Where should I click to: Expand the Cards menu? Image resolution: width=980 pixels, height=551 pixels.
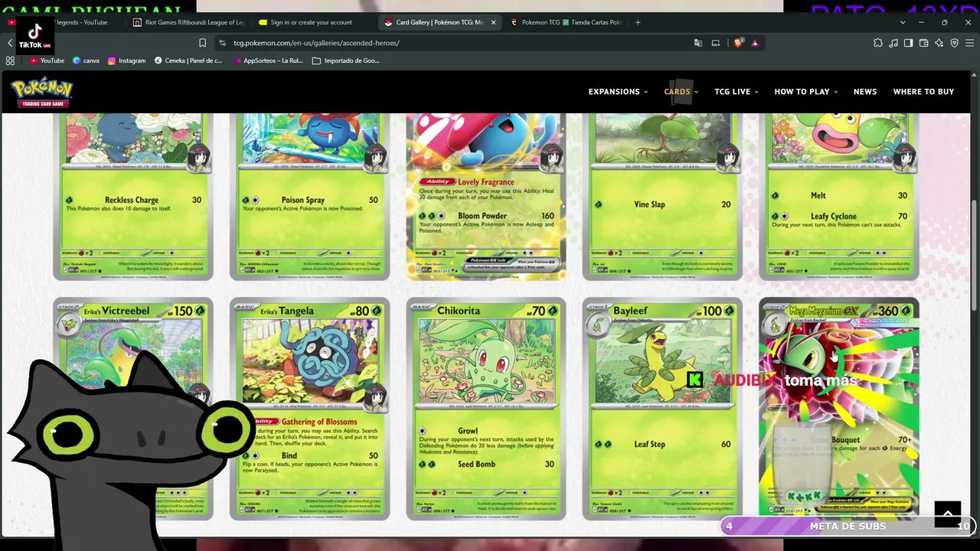pyautogui.click(x=681, y=92)
